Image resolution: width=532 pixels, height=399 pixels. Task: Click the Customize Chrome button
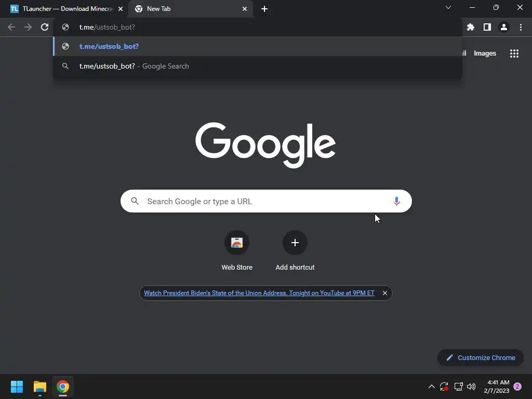(x=481, y=357)
